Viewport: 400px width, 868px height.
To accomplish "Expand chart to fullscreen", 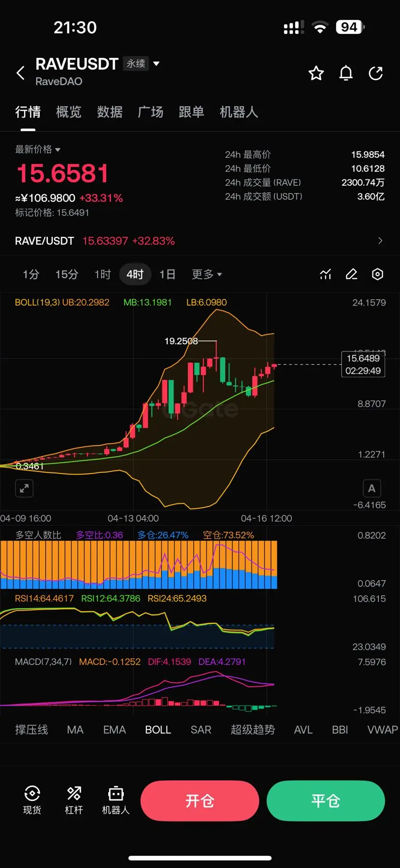I will point(24,488).
